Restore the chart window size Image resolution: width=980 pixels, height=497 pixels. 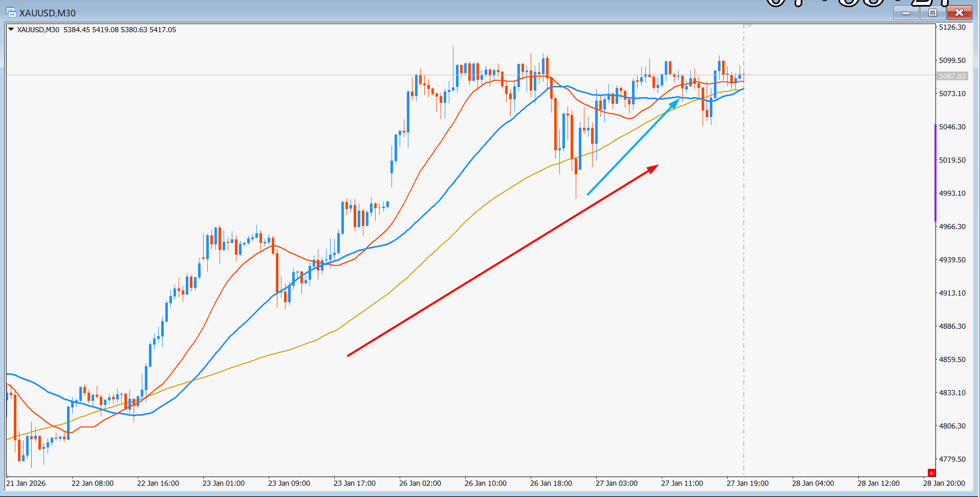(x=932, y=13)
